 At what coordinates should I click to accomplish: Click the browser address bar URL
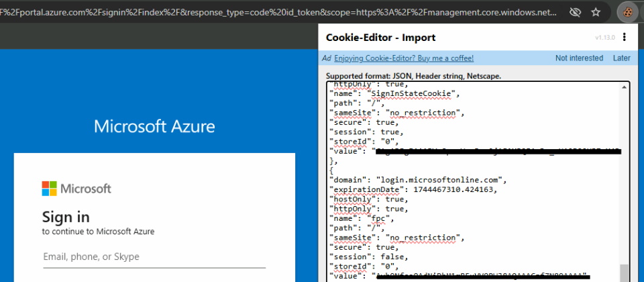pos(282,12)
